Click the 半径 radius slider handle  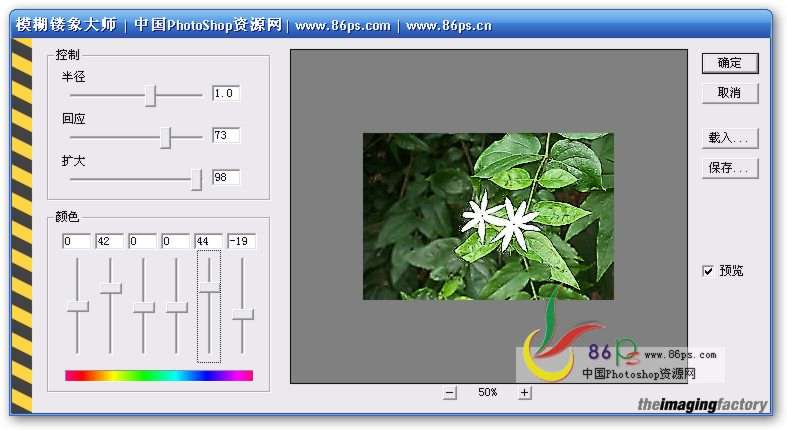tap(151, 95)
